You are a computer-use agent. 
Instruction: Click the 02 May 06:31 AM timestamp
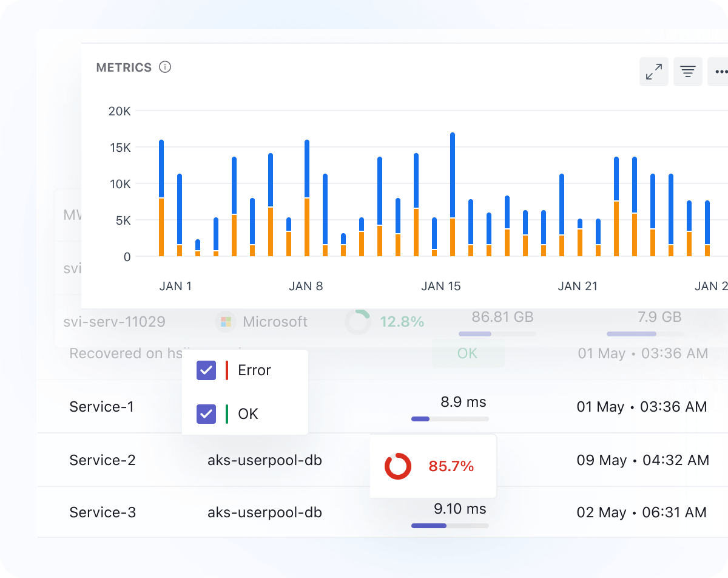(641, 512)
